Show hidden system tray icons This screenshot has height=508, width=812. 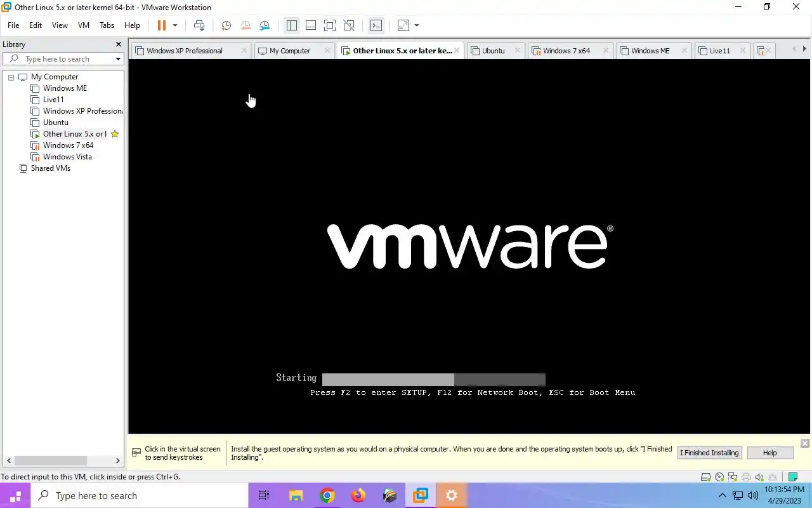[722, 496]
